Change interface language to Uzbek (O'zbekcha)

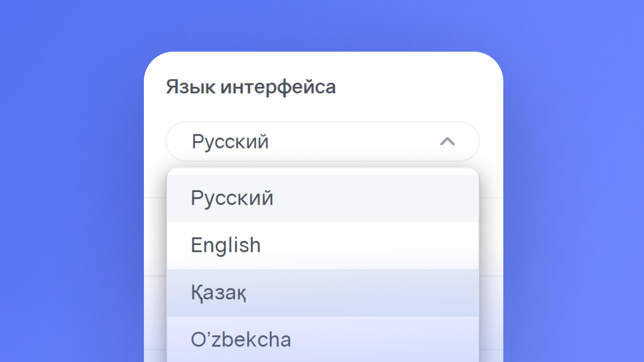[241, 340]
